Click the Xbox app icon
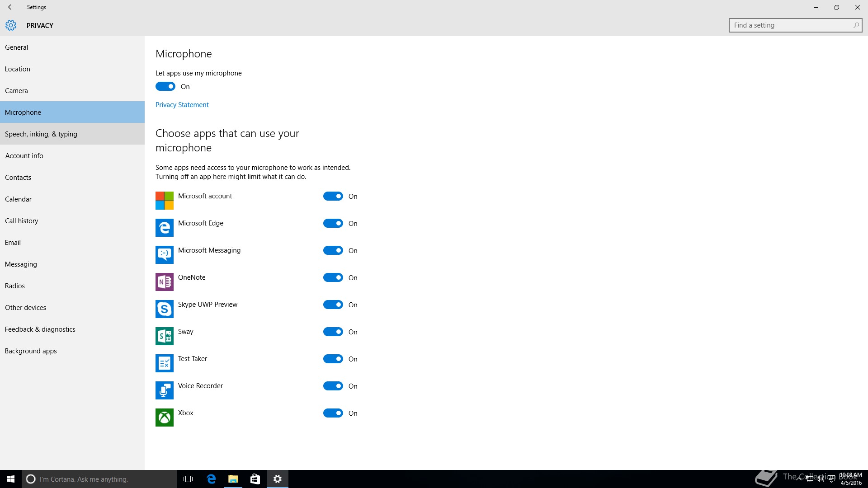This screenshot has height=488, width=868. 165,418
